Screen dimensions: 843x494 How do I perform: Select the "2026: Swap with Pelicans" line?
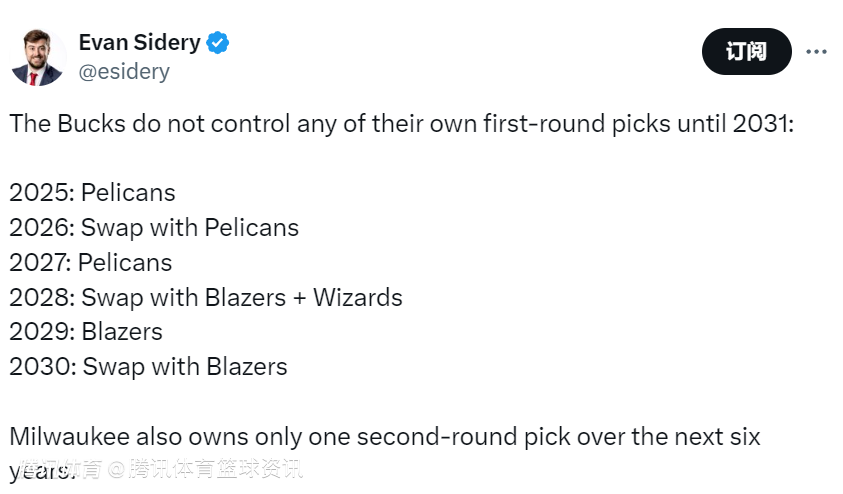click(x=154, y=228)
